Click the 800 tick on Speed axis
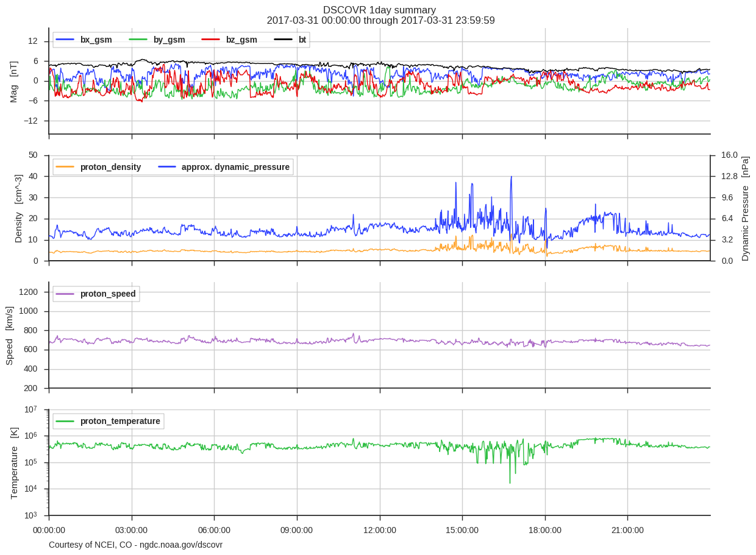This screenshot has height=555, width=756. (31, 330)
